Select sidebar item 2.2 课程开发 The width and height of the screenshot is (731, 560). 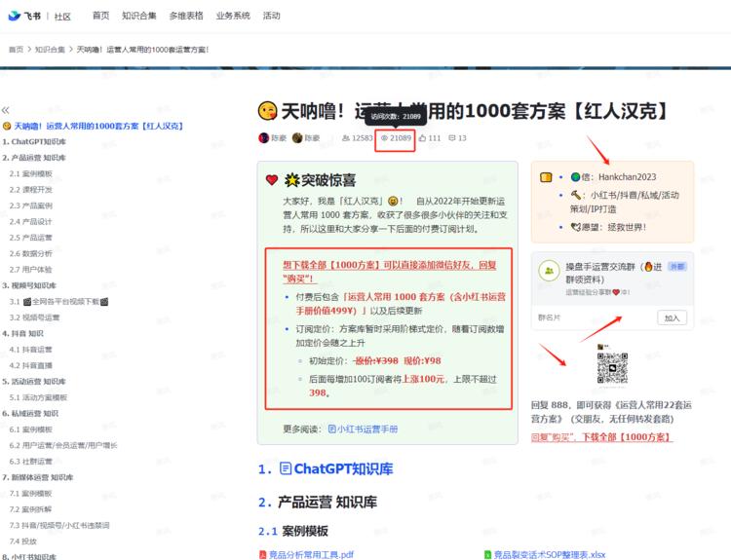31,190
